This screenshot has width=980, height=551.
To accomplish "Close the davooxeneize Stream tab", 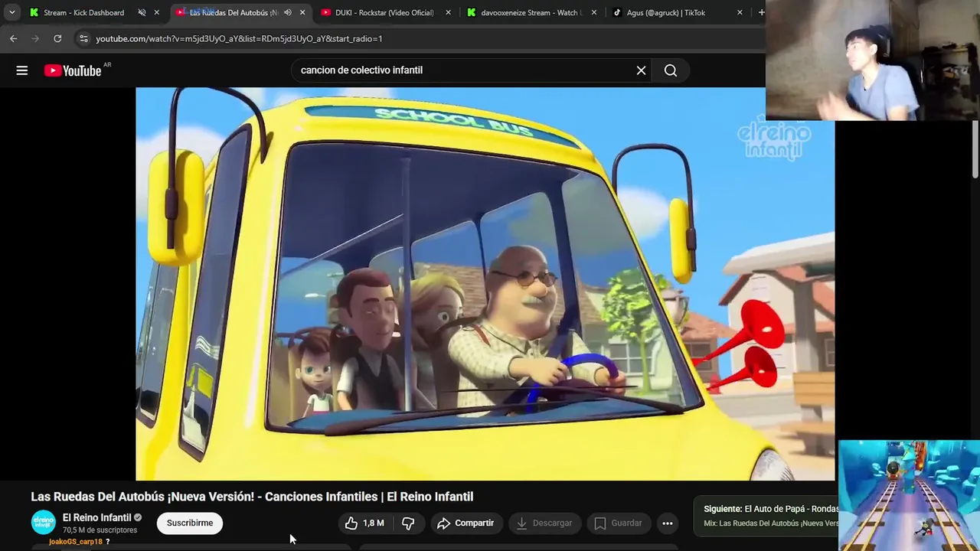I will (x=593, y=12).
